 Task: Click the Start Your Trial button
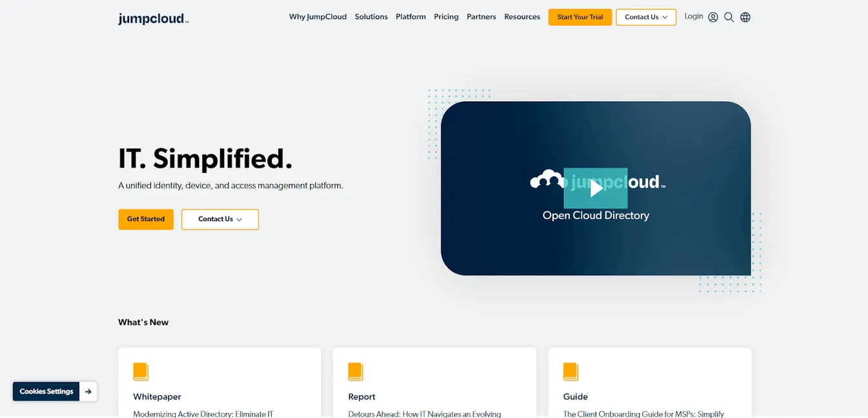coord(580,17)
